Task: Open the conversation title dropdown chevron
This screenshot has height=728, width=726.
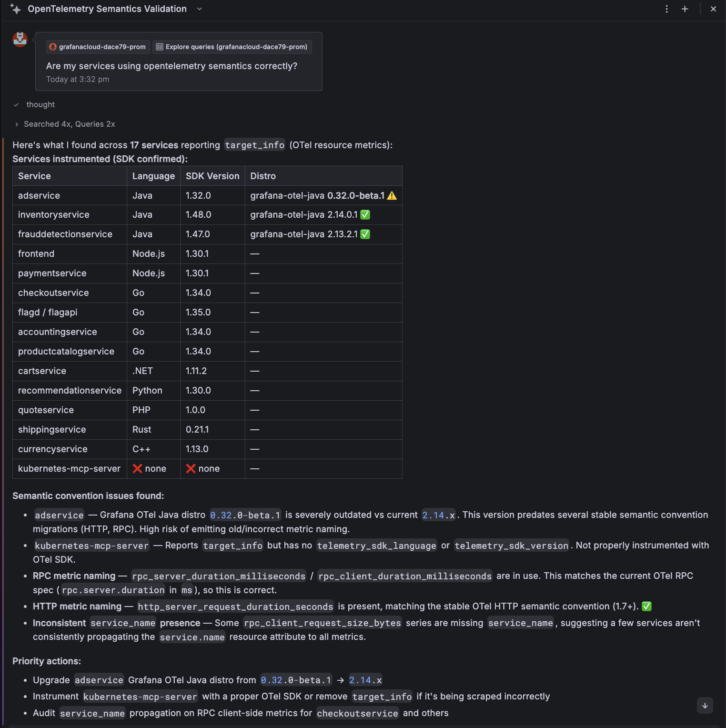Action: tap(200, 9)
